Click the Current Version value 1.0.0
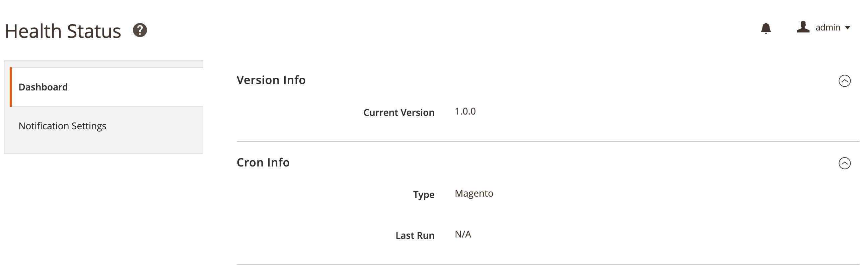This screenshot has height=272, width=868. 465,111
